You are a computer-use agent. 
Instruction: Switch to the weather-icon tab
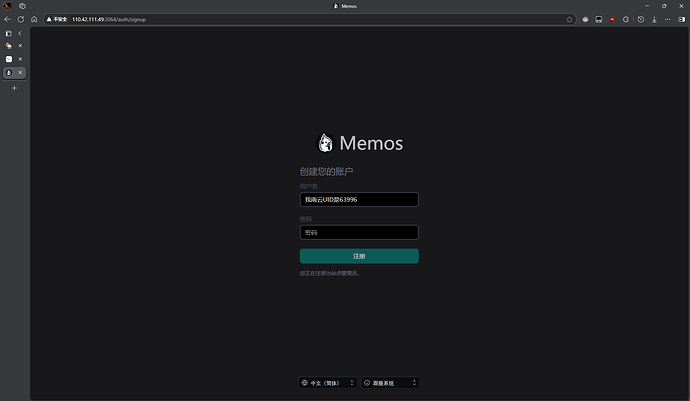click(x=9, y=46)
